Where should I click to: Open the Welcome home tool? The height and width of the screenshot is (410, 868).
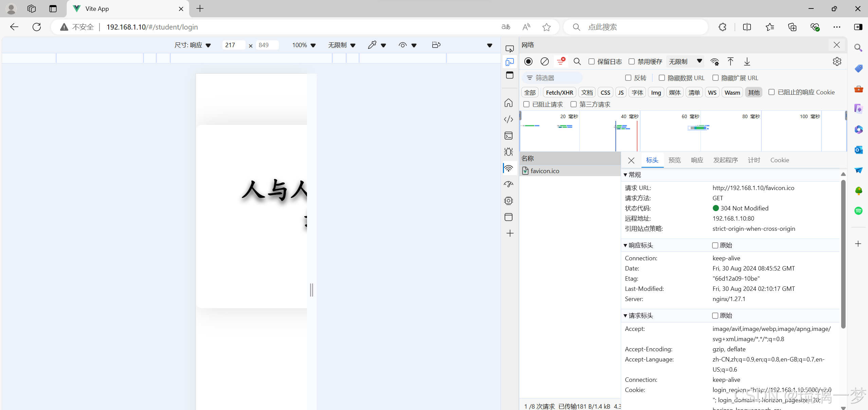[508, 103]
